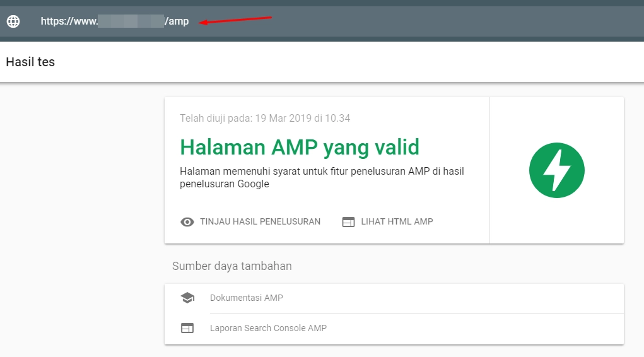
Task: Click the Telah diuji pada timestamp text
Action: pyautogui.click(x=265, y=118)
